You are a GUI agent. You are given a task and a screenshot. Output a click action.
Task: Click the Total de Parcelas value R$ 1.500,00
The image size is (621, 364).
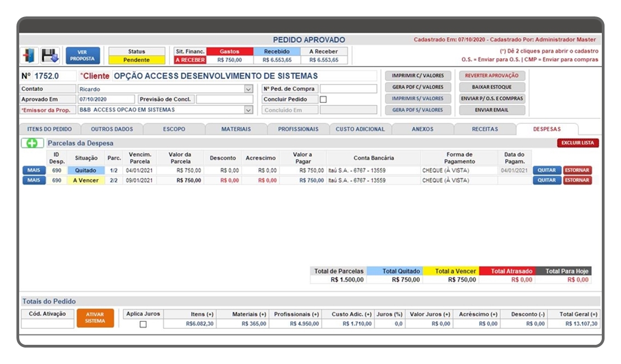click(339, 280)
